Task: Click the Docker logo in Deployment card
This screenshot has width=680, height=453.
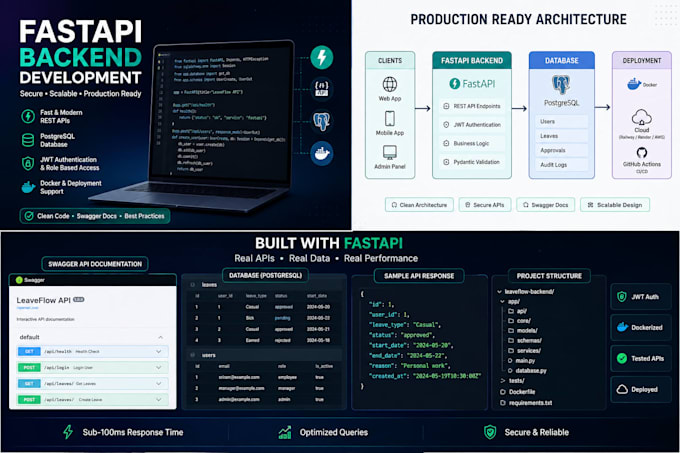Action: tap(642, 84)
